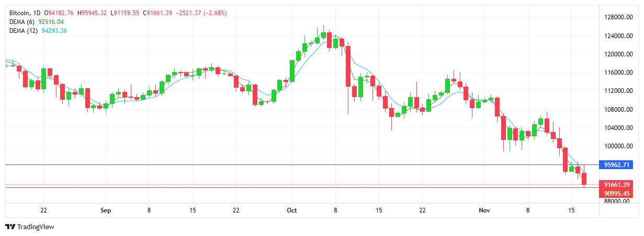644x236 pixels.
Task: Select the blue 95962.71 price label
Action: (618, 165)
